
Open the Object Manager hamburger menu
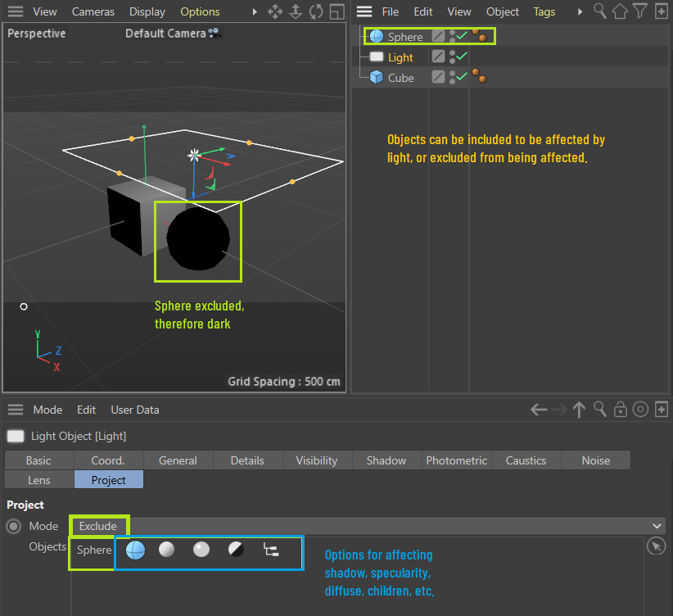(364, 11)
